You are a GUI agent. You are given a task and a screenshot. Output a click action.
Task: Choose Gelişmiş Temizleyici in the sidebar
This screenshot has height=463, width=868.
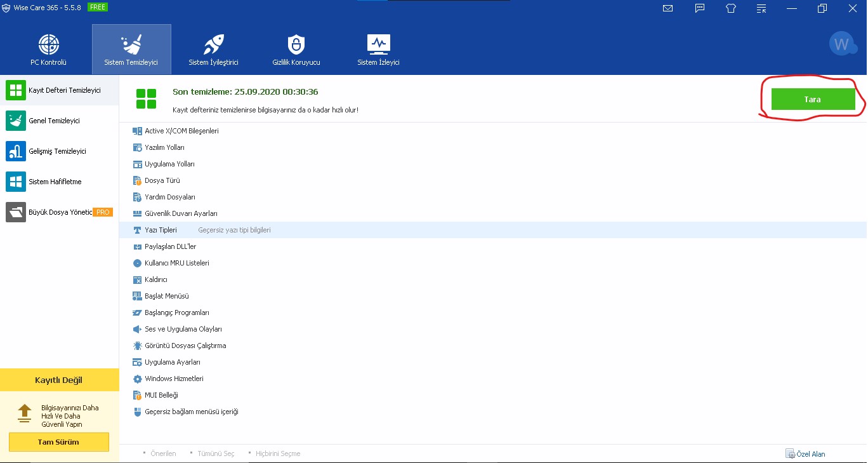[60, 151]
